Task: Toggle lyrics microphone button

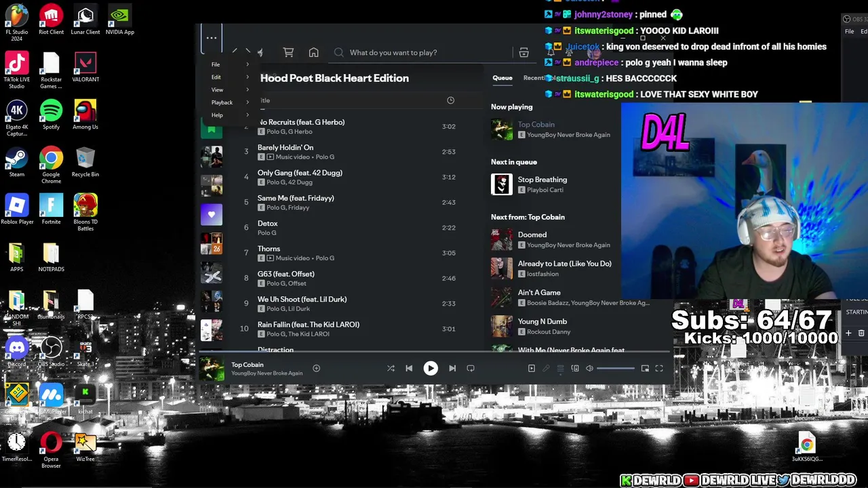Action: pos(546,368)
